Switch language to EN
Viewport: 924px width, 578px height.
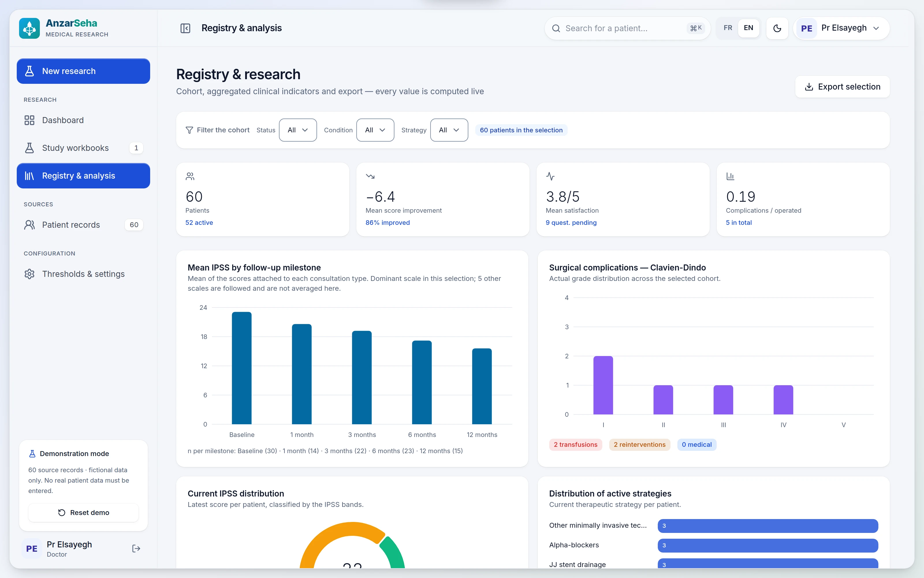pyautogui.click(x=748, y=28)
